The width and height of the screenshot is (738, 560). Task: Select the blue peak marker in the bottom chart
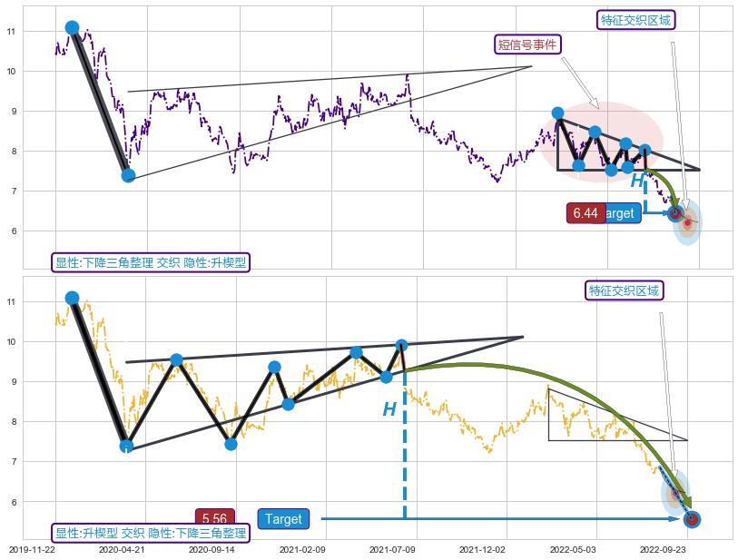73,298
